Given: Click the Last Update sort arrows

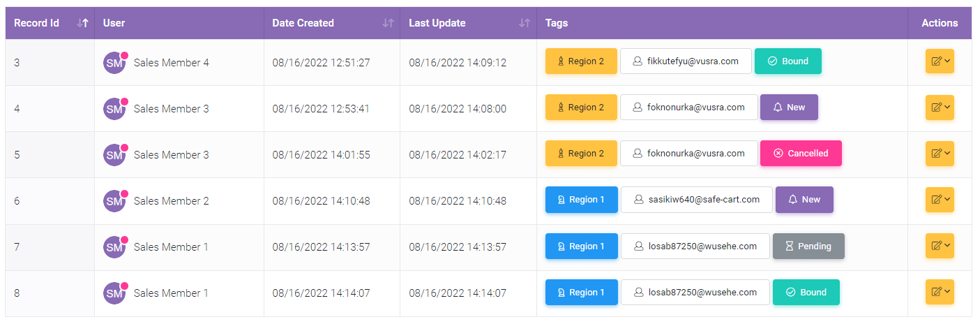Looking at the screenshot, I should (525, 23).
